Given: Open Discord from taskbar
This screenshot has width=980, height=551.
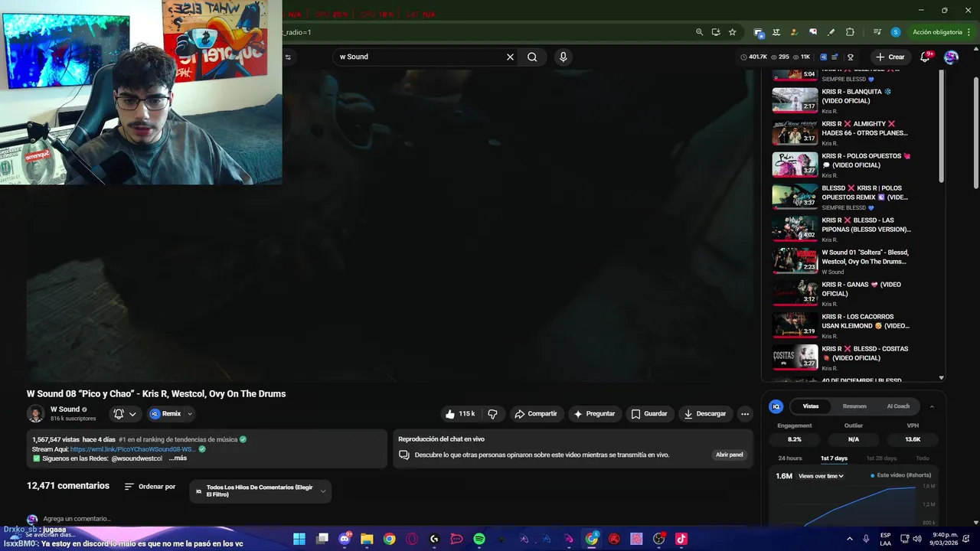Looking at the screenshot, I should click(345, 539).
